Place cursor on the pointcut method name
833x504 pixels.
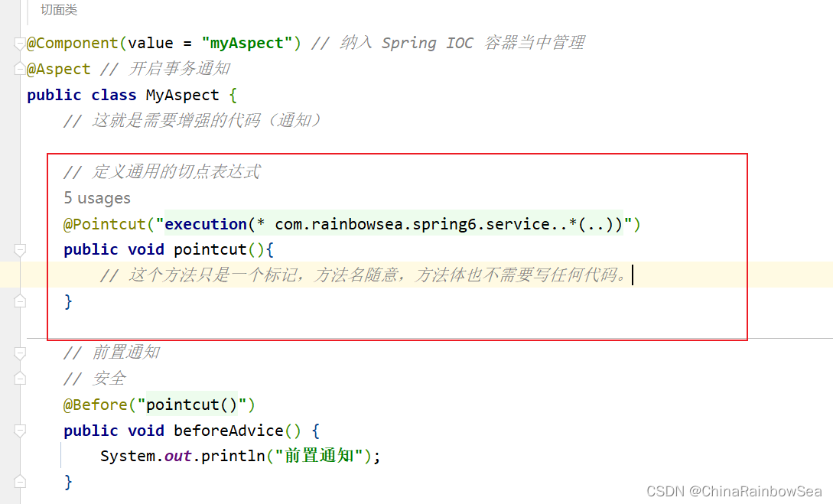coord(210,249)
